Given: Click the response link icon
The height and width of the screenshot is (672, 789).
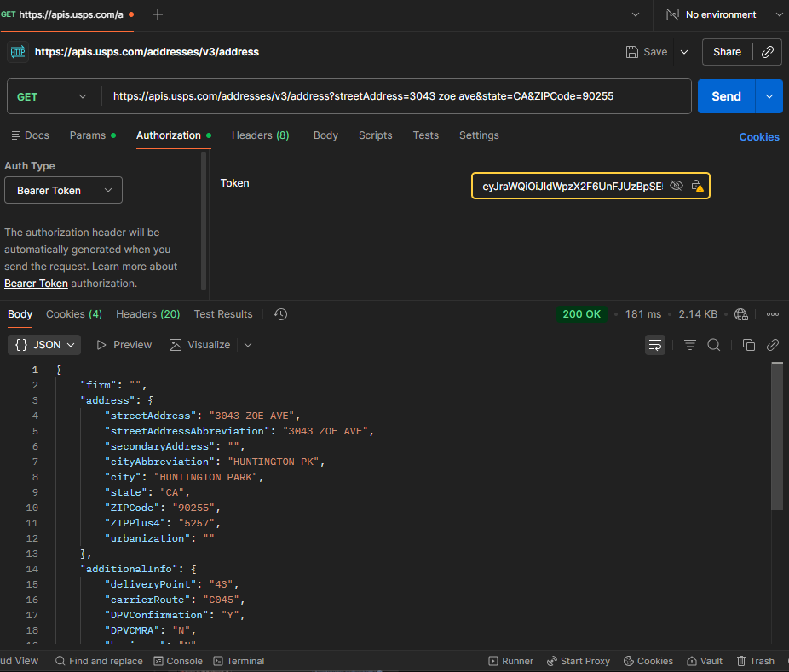Looking at the screenshot, I should pos(773,345).
